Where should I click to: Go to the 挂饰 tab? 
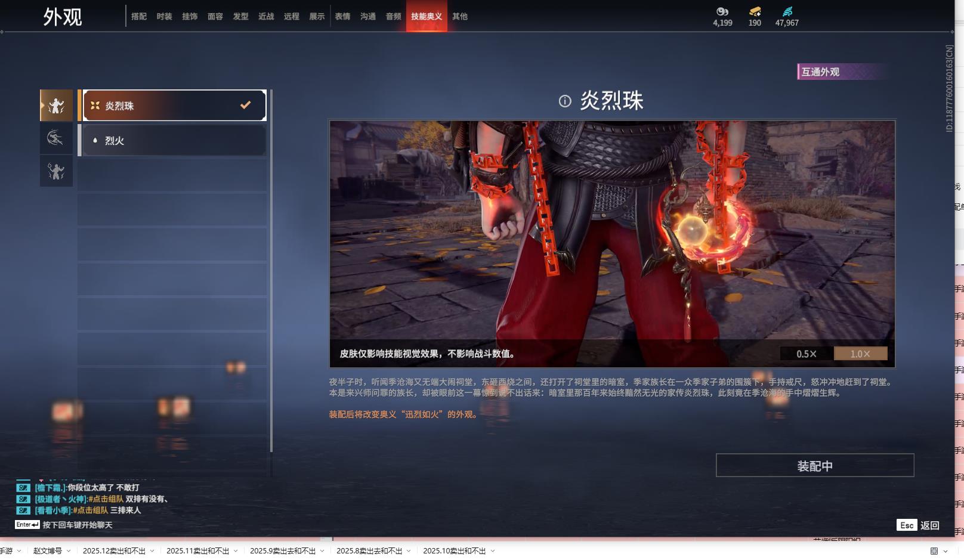190,16
